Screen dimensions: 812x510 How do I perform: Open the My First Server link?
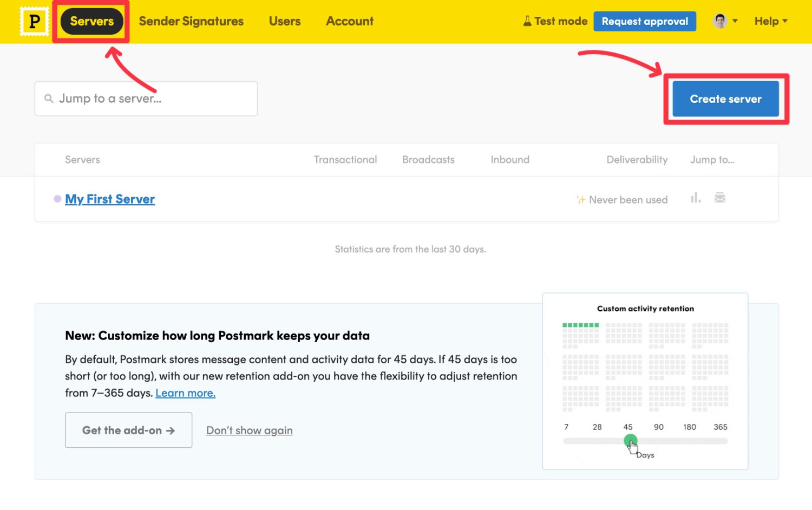point(110,199)
